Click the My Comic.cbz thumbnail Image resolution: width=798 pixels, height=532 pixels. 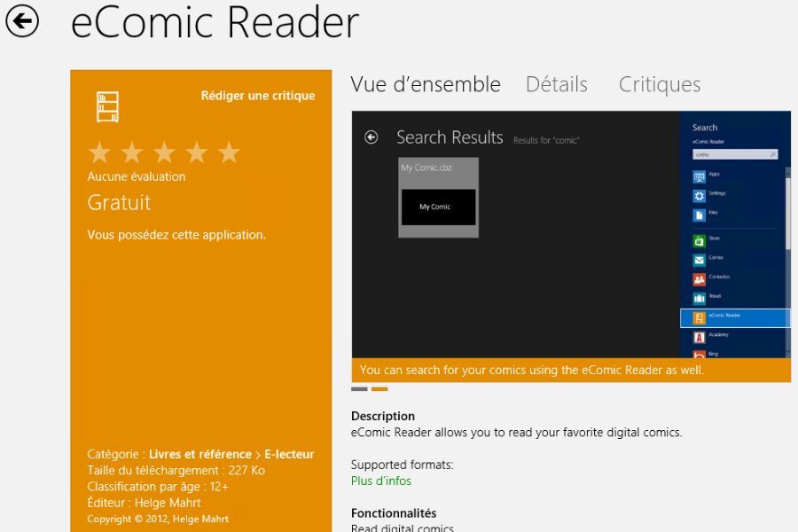coord(438,198)
